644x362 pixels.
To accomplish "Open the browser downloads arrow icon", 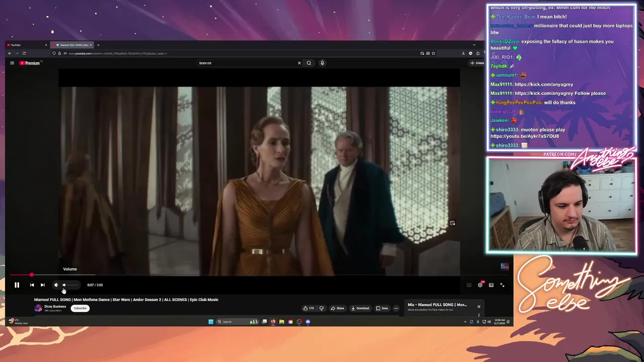I will pyautogui.click(x=463, y=53).
